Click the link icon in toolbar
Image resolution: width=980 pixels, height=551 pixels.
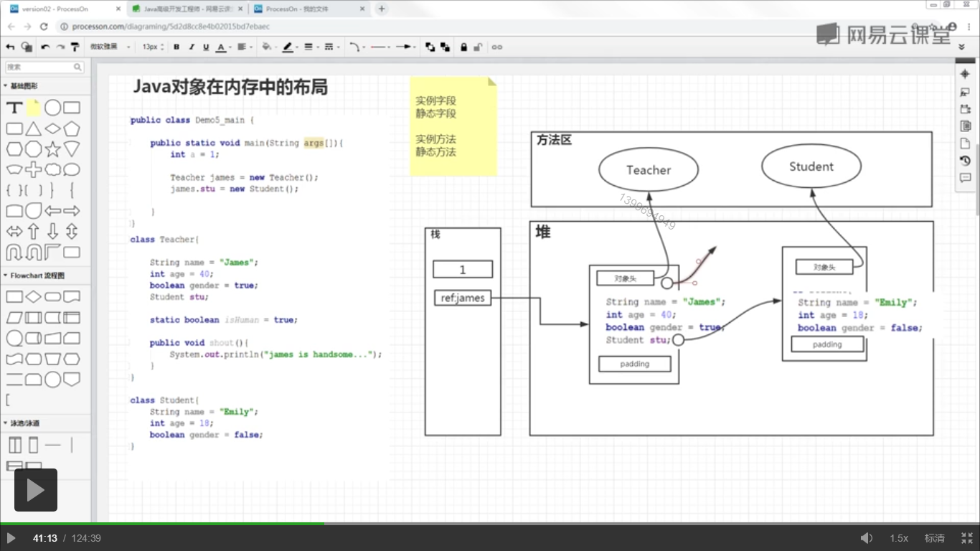pos(496,47)
